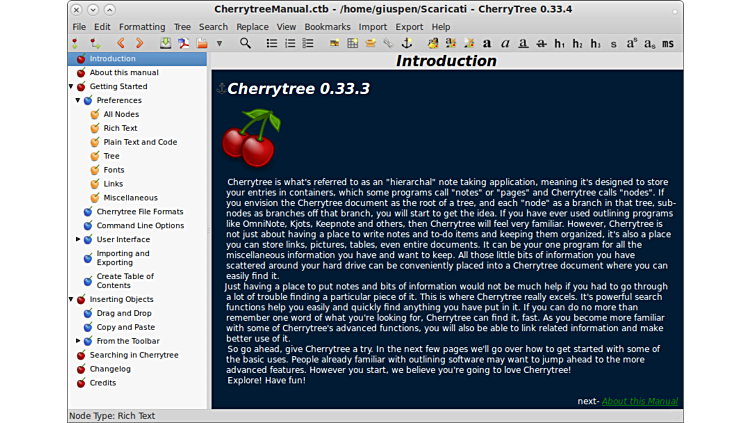Select the Changelog node in the tree
Viewport: 752px width, 423px height.
pos(110,369)
